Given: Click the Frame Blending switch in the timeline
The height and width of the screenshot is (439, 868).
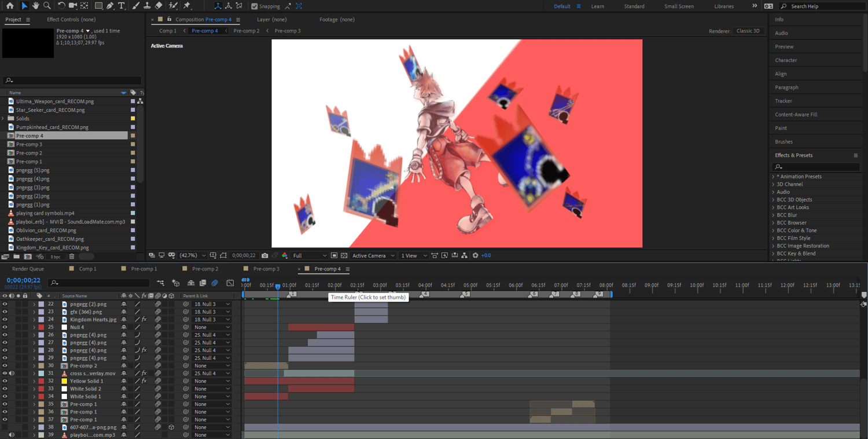Looking at the screenshot, I should pos(203,283).
